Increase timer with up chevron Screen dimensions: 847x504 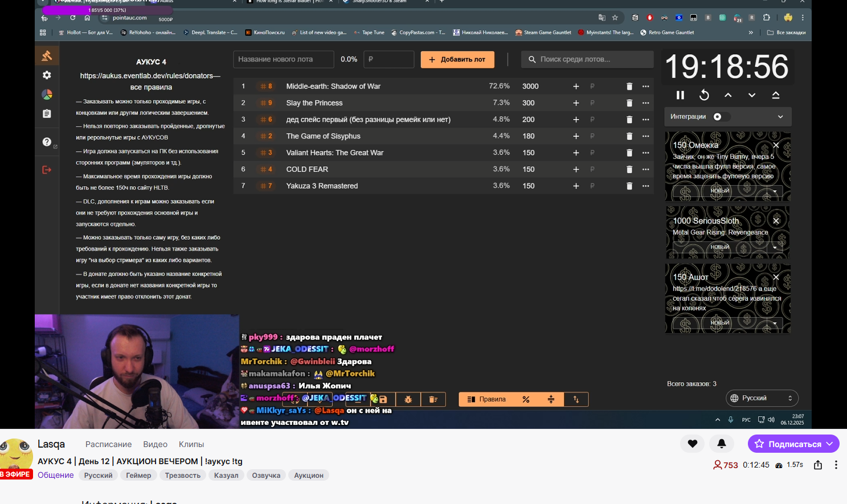tap(728, 95)
